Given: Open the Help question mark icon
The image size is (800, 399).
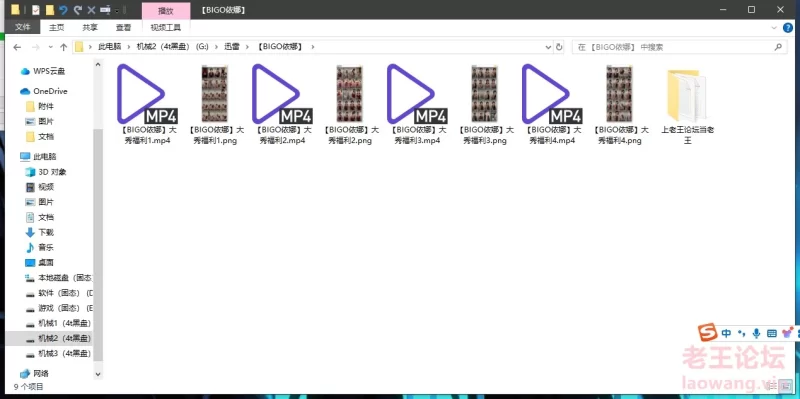Looking at the screenshot, I should 788,28.
